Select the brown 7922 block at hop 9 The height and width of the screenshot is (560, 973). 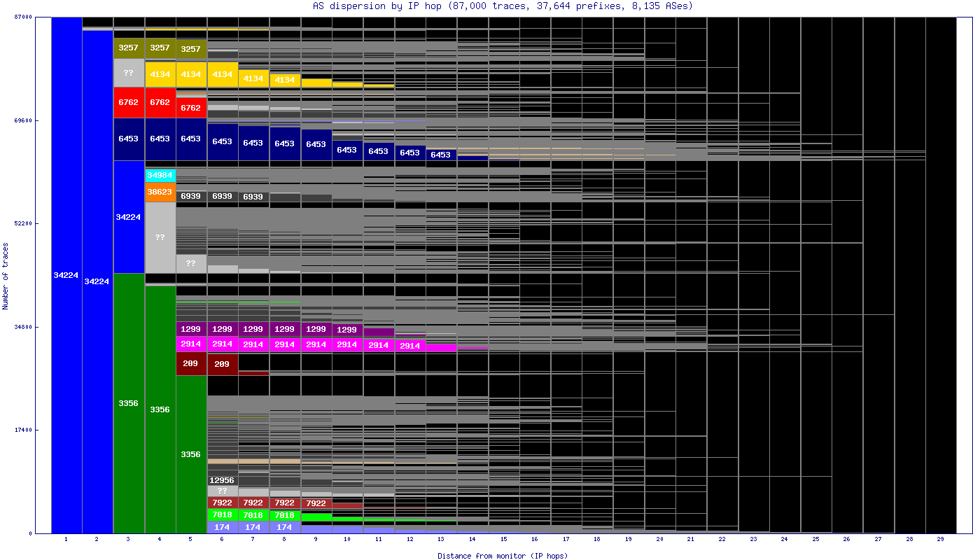[316, 504]
